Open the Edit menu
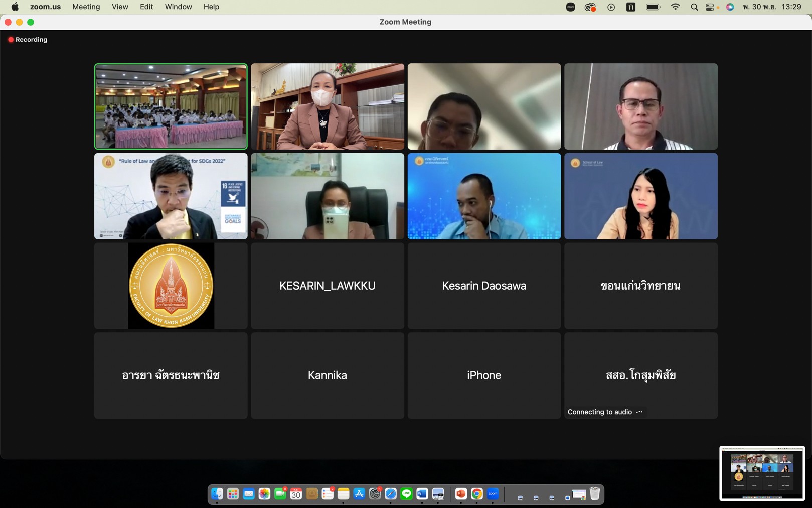The width and height of the screenshot is (812, 508). (146, 7)
